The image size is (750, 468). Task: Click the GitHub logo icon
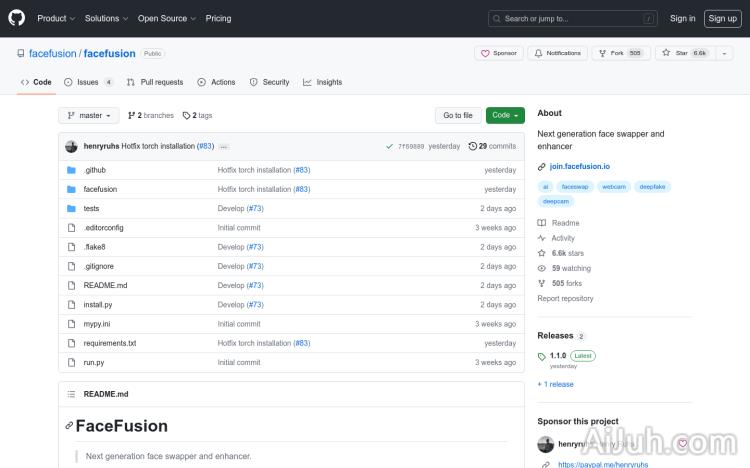click(x=18, y=18)
